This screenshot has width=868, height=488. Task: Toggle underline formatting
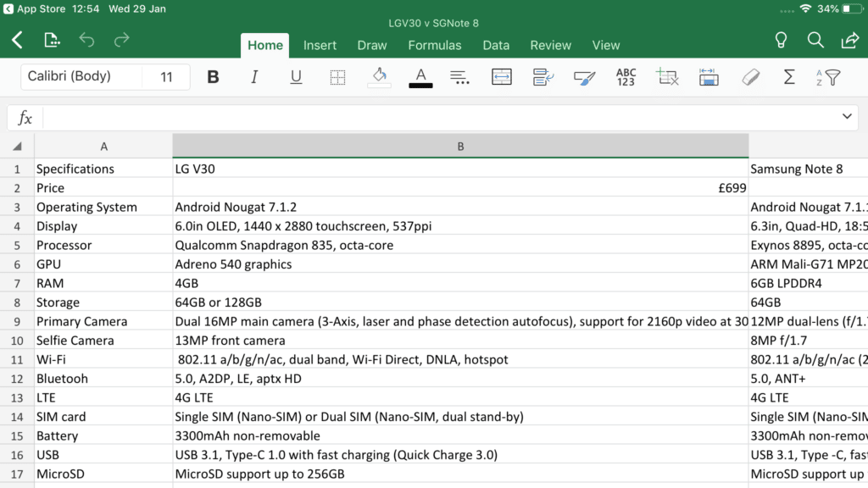(296, 77)
